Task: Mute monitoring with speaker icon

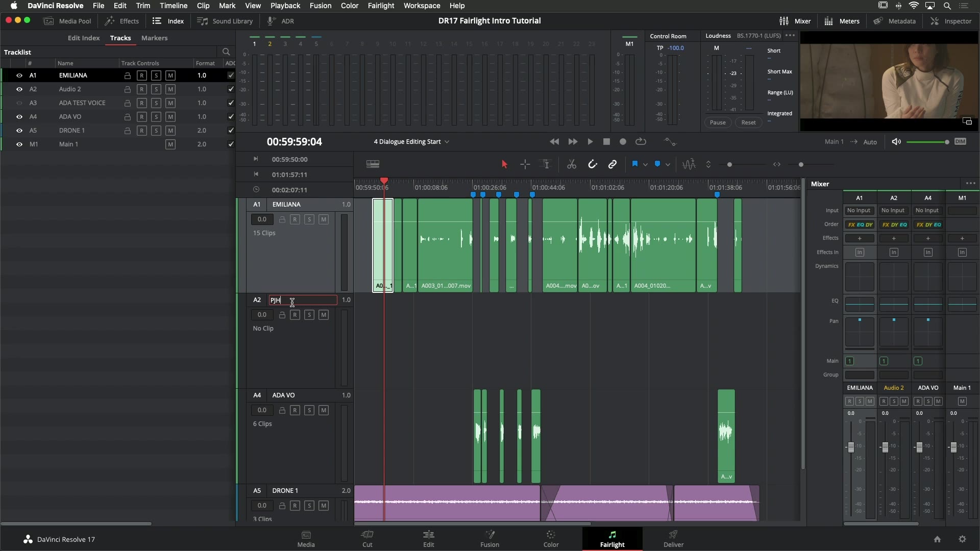Action: pos(896,142)
